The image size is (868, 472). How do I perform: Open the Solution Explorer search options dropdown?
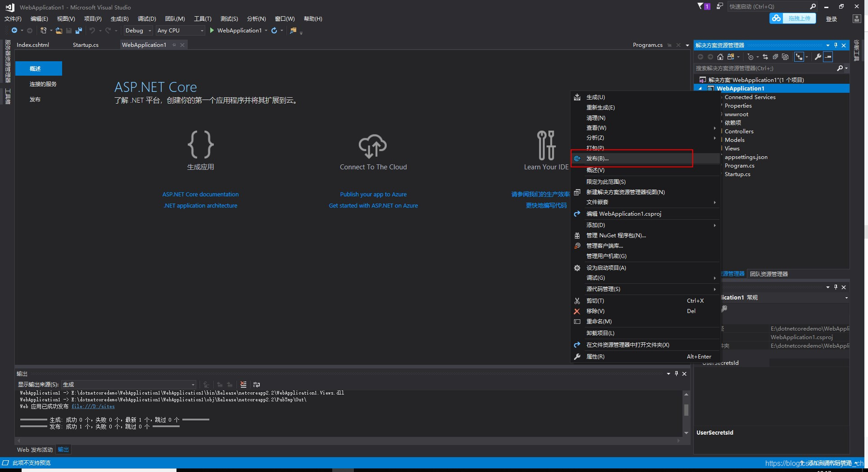pyautogui.click(x=846, y=68)
